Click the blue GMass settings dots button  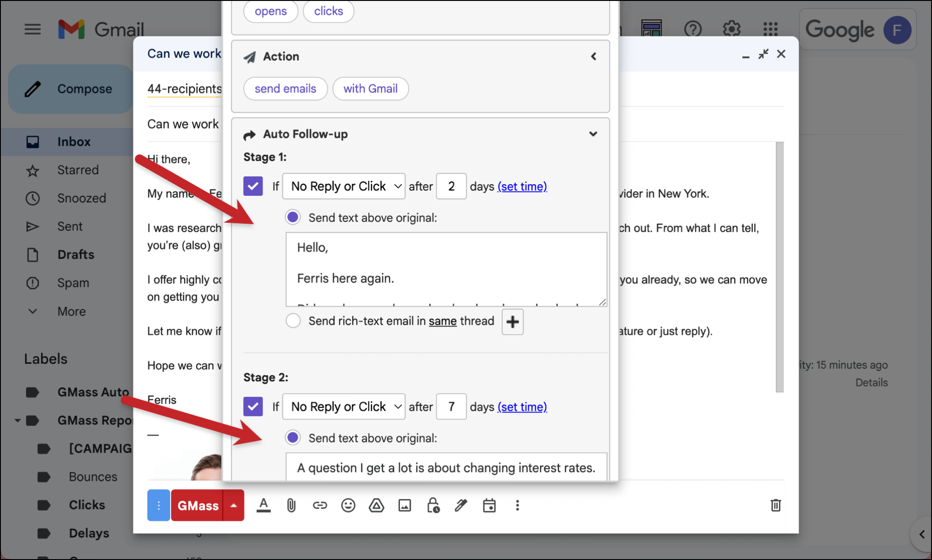[x=159, y=505]
